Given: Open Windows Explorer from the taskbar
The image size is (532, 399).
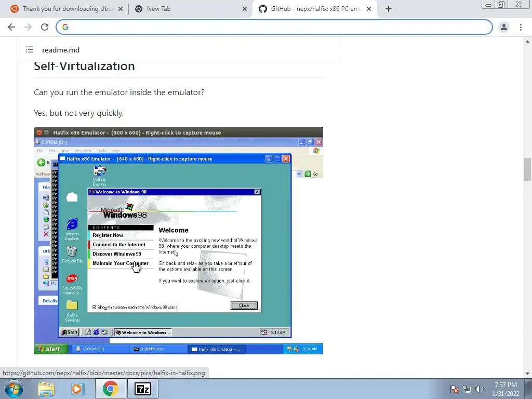Looking at the screenshot, I should 46,389.
